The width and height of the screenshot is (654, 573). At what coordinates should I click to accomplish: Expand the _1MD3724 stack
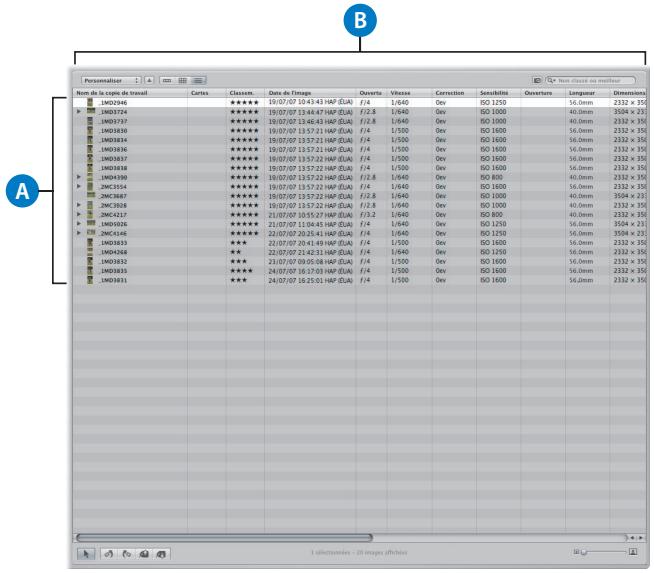click(79, 112)
